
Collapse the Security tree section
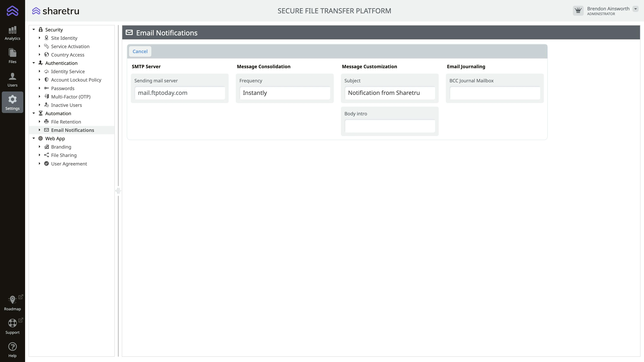click(34, 29)
